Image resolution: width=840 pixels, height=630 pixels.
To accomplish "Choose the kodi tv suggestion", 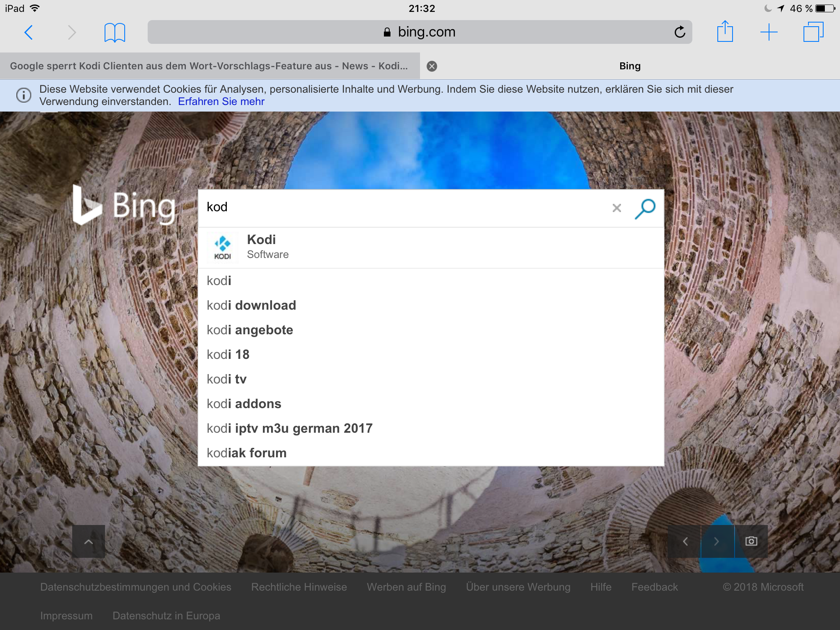I will (431, 379).
